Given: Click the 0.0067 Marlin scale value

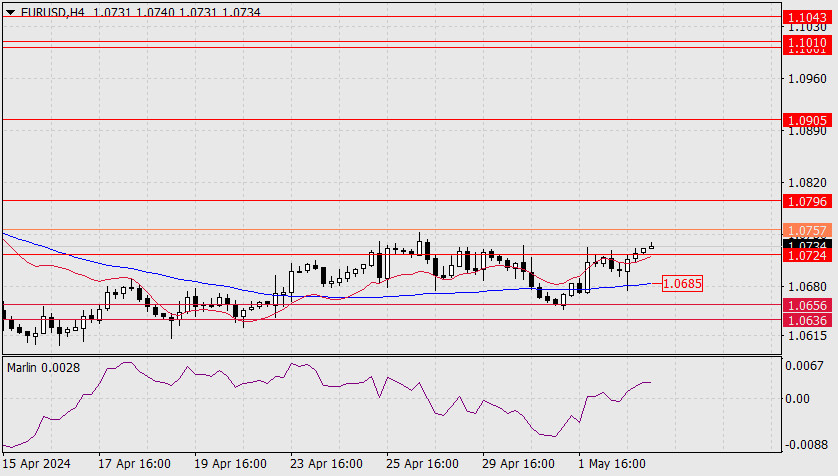Looking at the screenshot, I should tap(804, 366).
